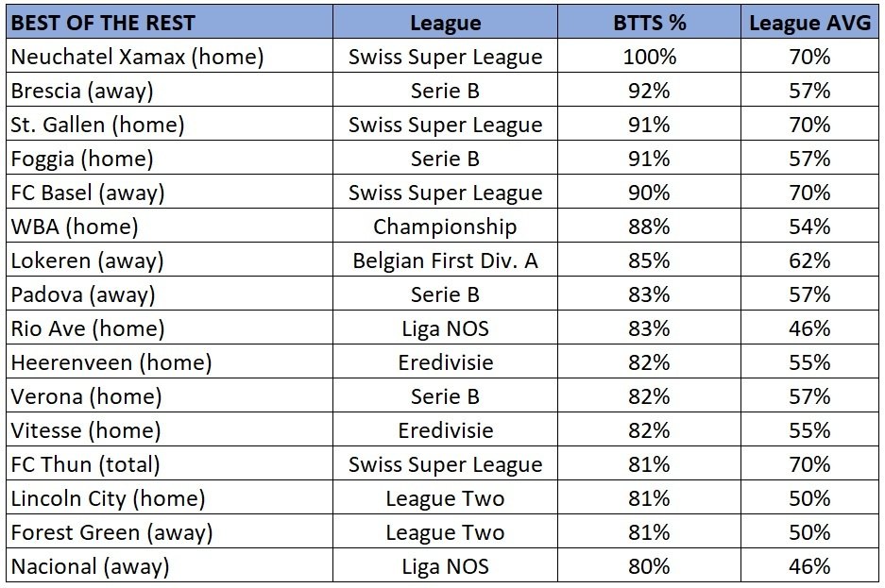Select the 100% BTTS value cell
Screen dimensions: 885x588
649,56
